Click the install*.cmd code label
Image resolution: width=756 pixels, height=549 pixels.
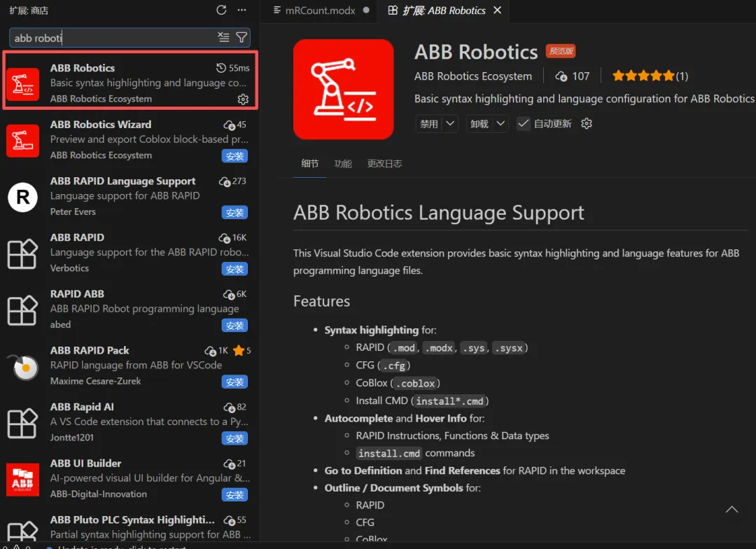[x=449, y=401]
